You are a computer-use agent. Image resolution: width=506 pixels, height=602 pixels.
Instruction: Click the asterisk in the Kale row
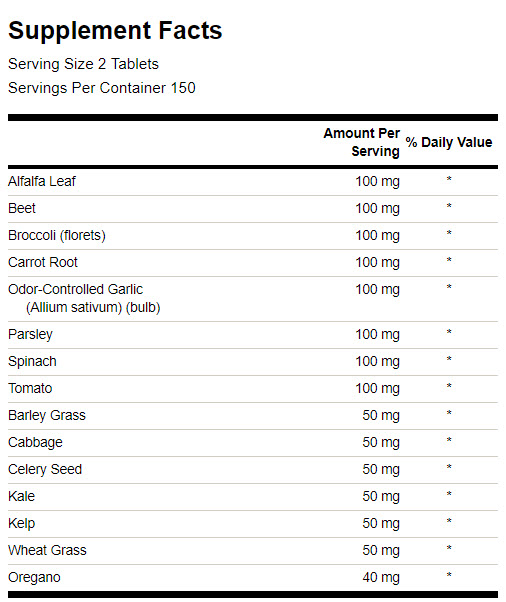[449, 494]
